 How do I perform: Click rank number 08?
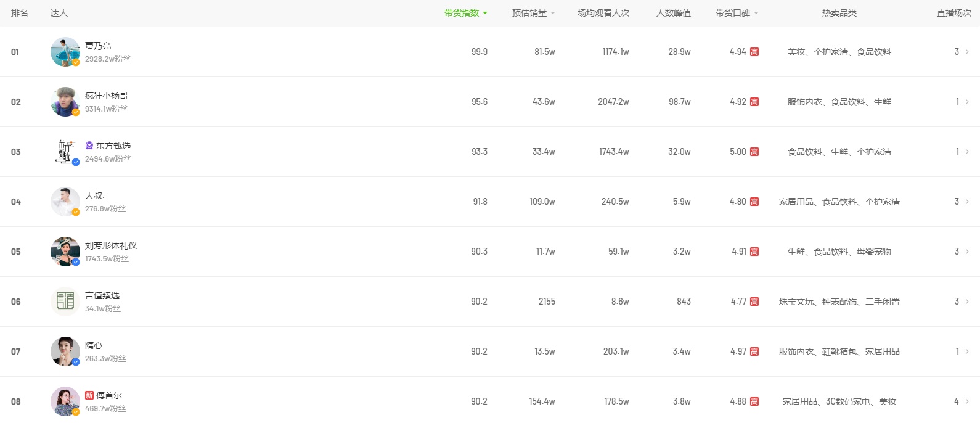tap(16, 401)
